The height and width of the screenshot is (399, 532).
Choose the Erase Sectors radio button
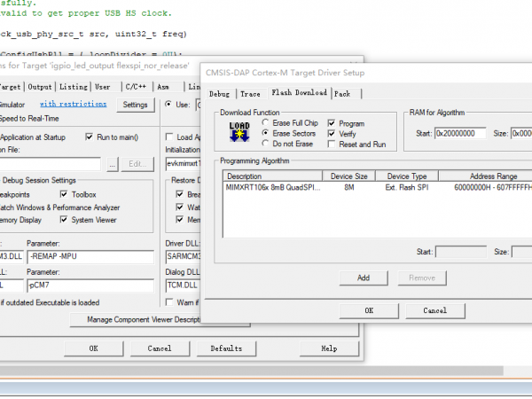coord(266,133)
